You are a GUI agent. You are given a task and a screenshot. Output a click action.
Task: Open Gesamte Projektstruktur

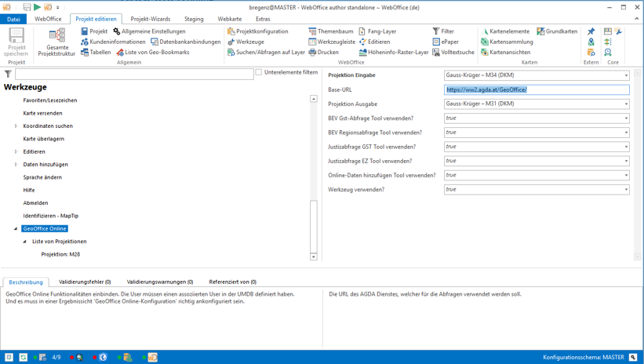tap(56, 42)
